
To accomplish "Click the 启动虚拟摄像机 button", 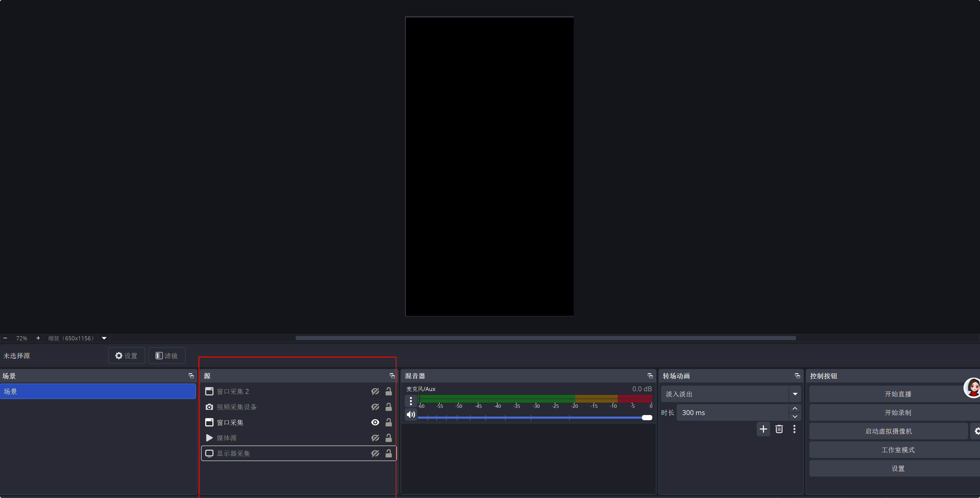I will 888,431.
